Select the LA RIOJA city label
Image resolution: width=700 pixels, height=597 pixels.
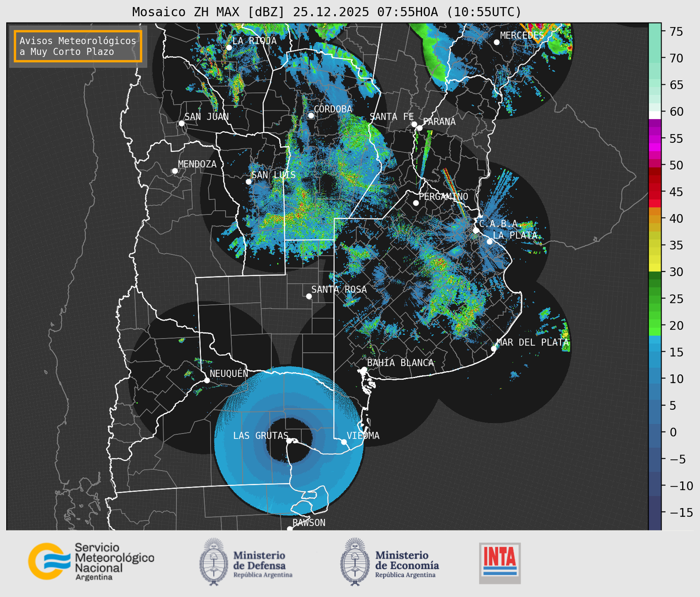pyautogui.click(x=254, y=41)
